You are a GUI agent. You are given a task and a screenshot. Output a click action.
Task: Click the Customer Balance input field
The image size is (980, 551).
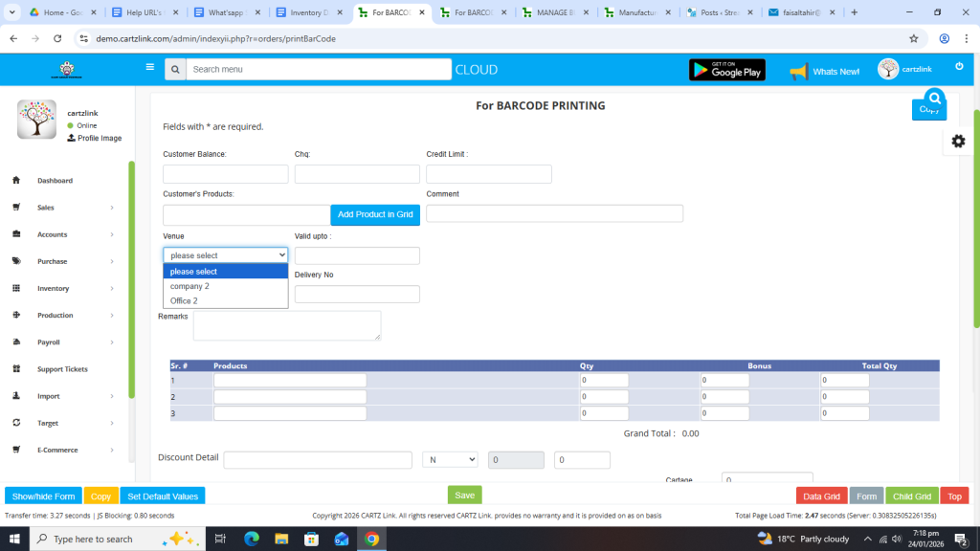point(225,174)
